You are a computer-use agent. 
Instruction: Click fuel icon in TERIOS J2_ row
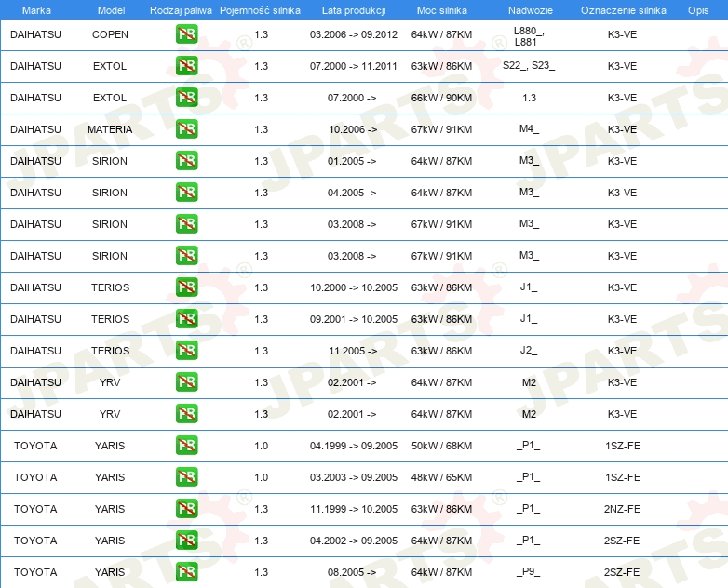click(x=186, y=351)
